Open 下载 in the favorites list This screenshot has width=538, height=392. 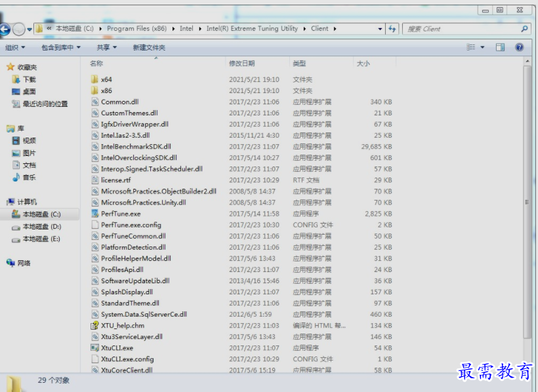[x=29, y=79]
